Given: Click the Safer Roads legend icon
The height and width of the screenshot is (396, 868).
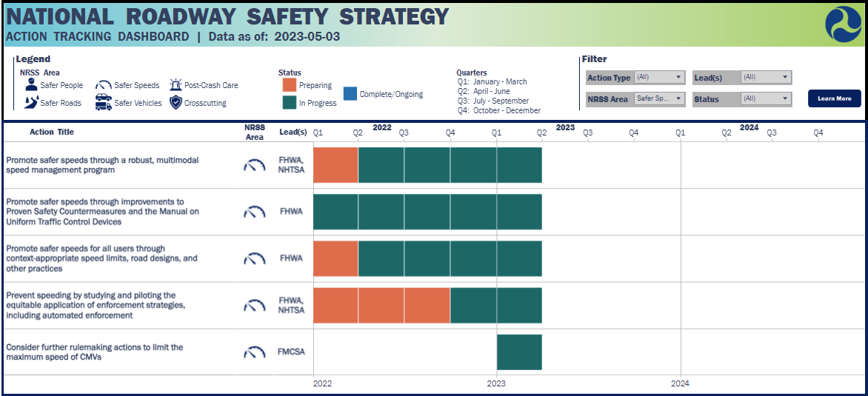Looking at the screenshot, I should [x=31, y=103].
